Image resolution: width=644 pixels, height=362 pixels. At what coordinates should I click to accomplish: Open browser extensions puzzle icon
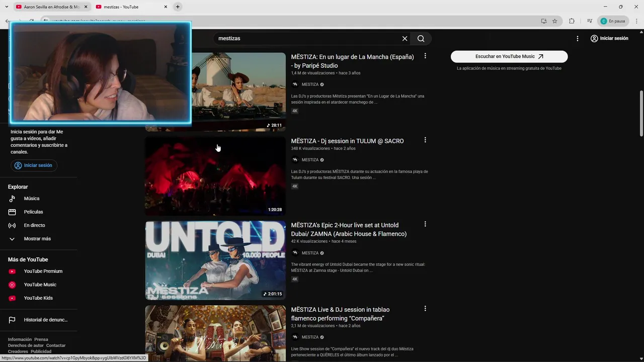(x=572, y=21)
